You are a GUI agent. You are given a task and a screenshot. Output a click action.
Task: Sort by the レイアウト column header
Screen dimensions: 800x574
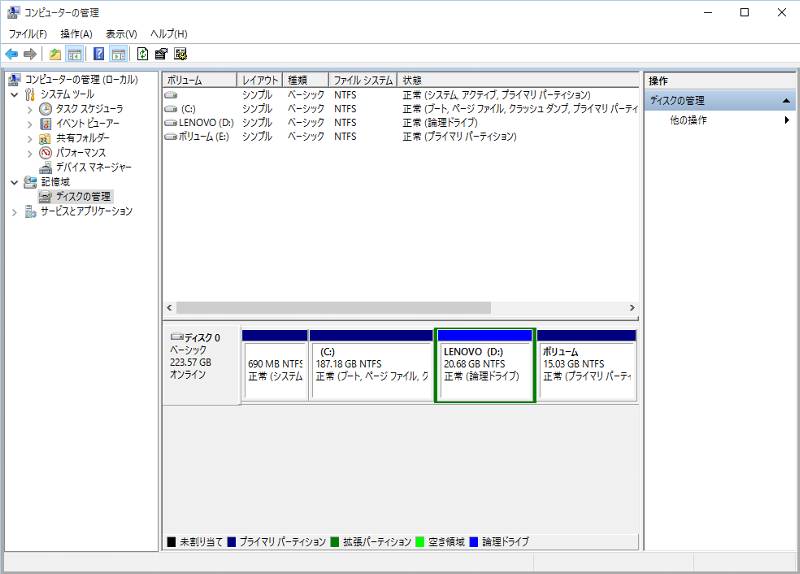click(260, 80)
